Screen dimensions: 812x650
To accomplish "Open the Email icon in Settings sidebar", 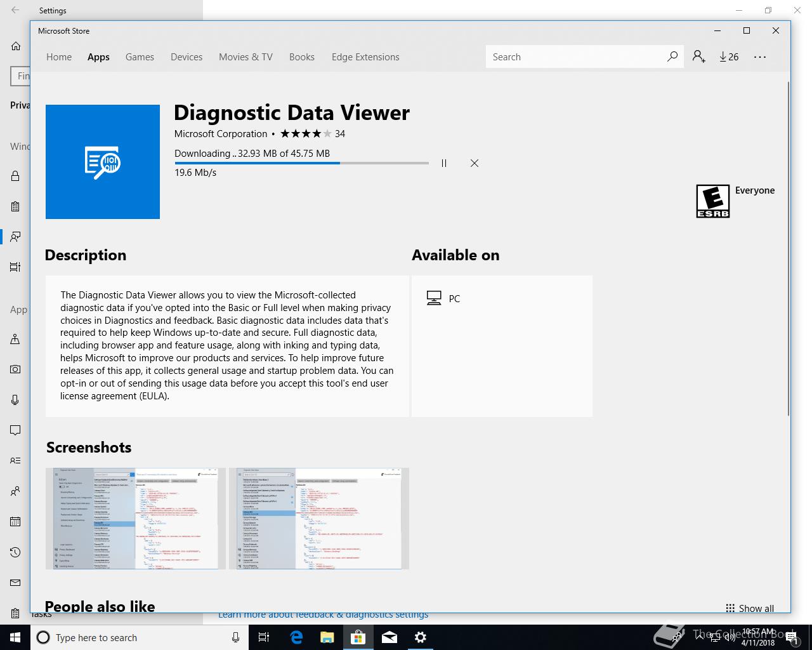I will [15, 583].
